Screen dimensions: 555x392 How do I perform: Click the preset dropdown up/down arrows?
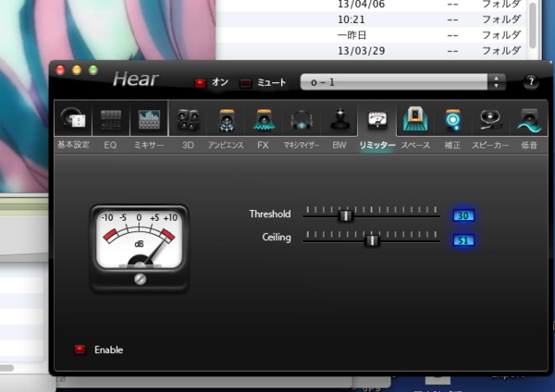[496, 82]
